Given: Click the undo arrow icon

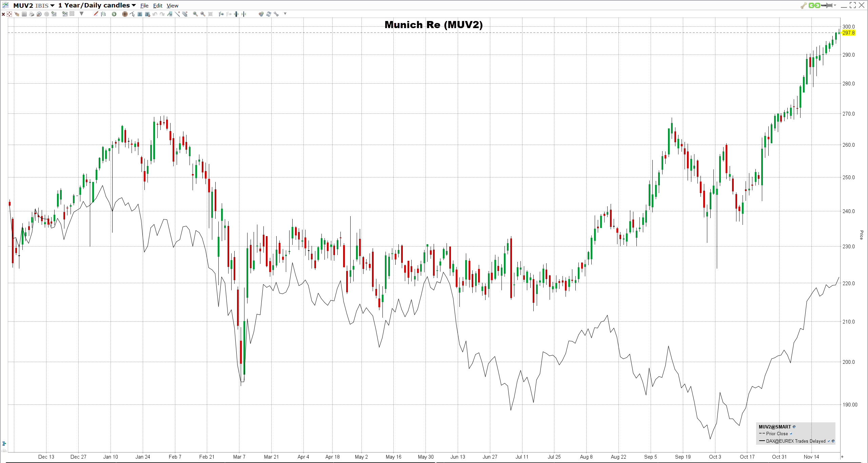Looking at the screenshot, I should [x=155, y=14].
